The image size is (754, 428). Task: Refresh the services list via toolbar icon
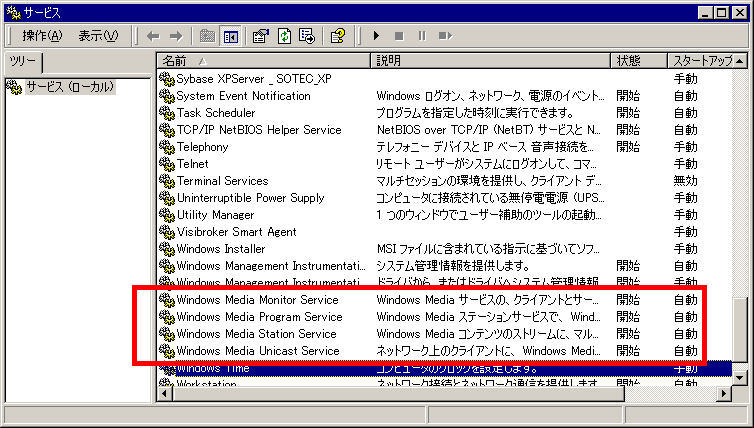coord(284,36)
